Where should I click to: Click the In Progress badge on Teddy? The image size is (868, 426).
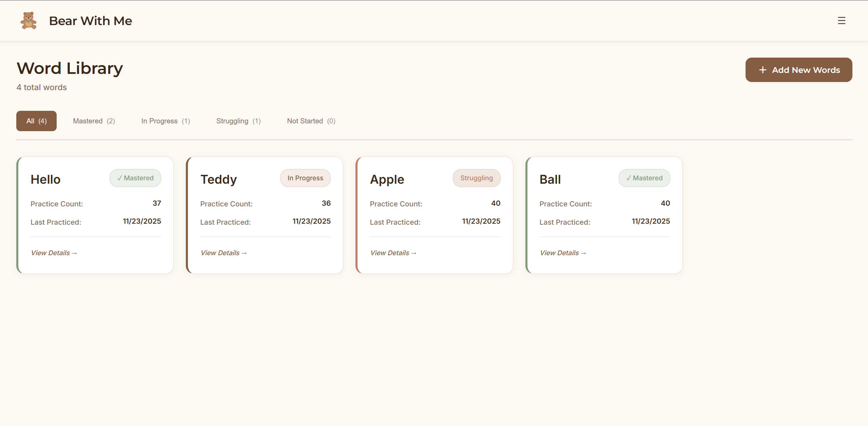305,178
